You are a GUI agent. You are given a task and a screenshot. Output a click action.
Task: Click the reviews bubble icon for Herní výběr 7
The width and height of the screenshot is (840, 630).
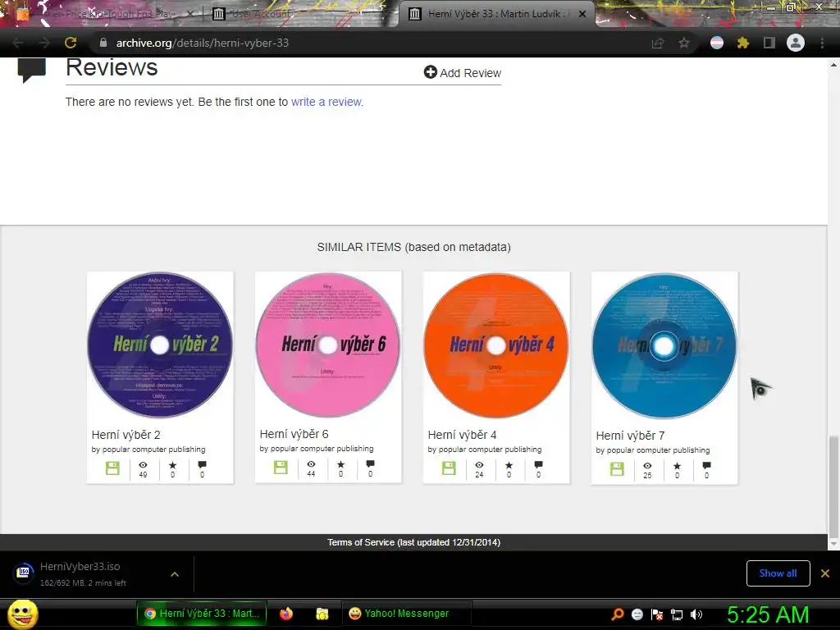[706, 466]
